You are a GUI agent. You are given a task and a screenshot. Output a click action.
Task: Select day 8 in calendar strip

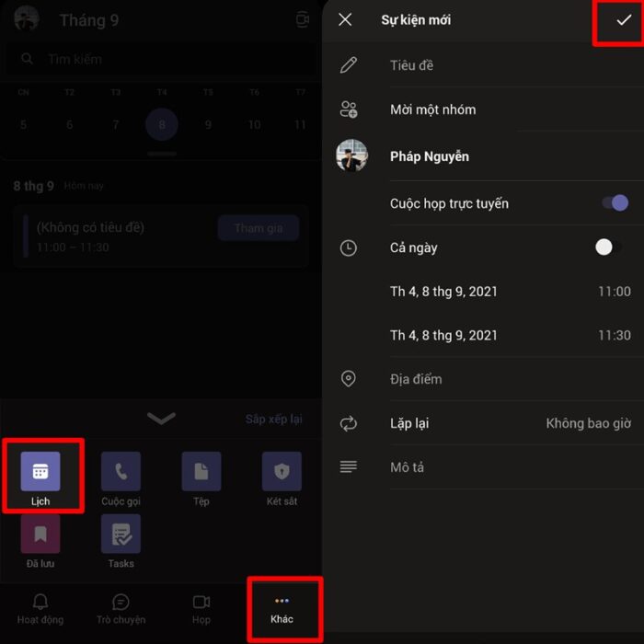162,124
